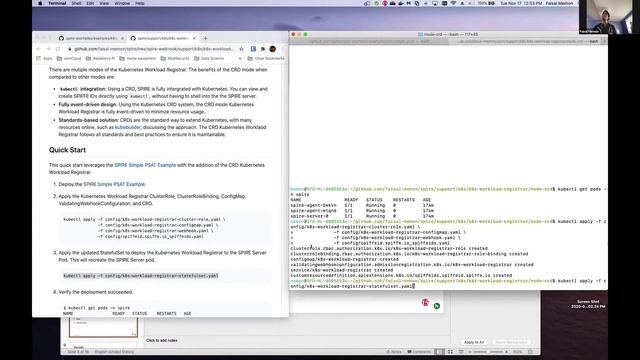Expand the hidden bookmarks chevron
640x360 pixels.
tap(240, 58)
